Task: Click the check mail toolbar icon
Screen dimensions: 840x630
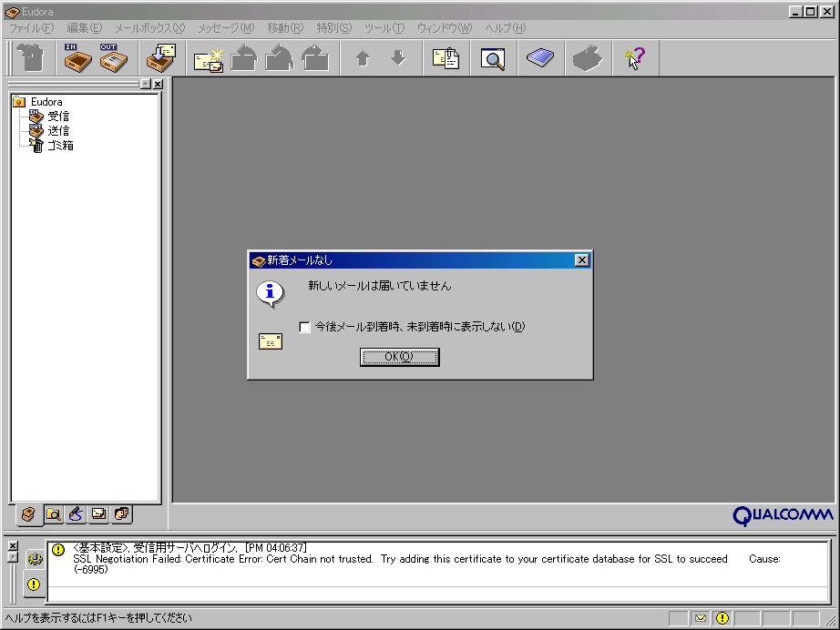Action: point(160,57)
